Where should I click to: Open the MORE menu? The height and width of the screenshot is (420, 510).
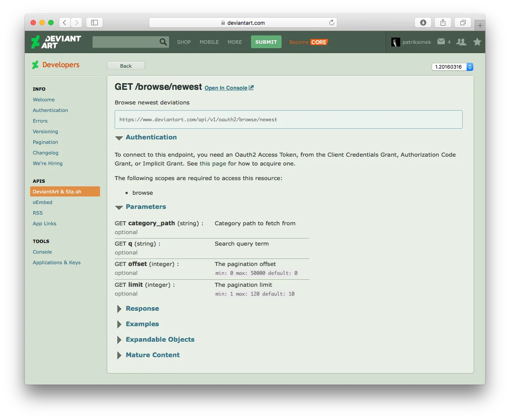(235, 42)
